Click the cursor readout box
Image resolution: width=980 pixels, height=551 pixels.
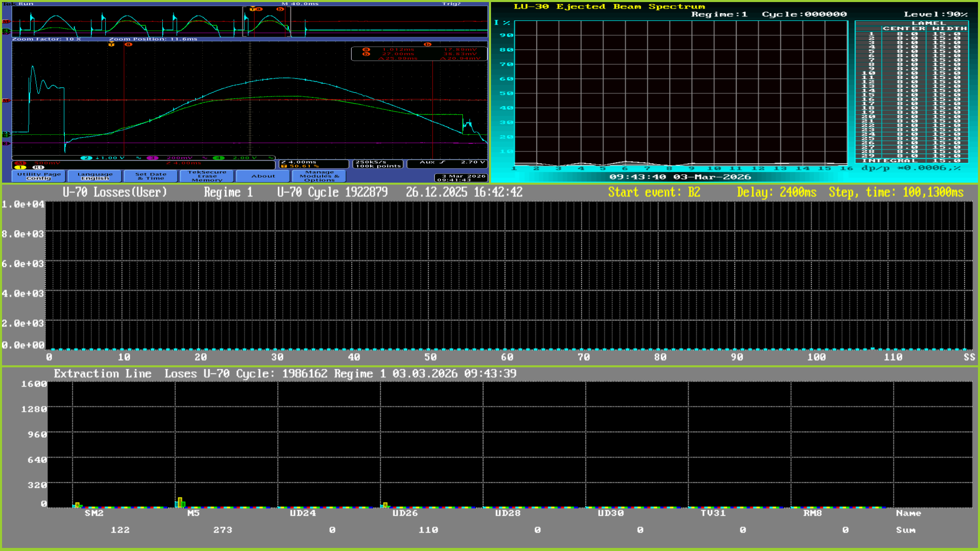point(419,54)
